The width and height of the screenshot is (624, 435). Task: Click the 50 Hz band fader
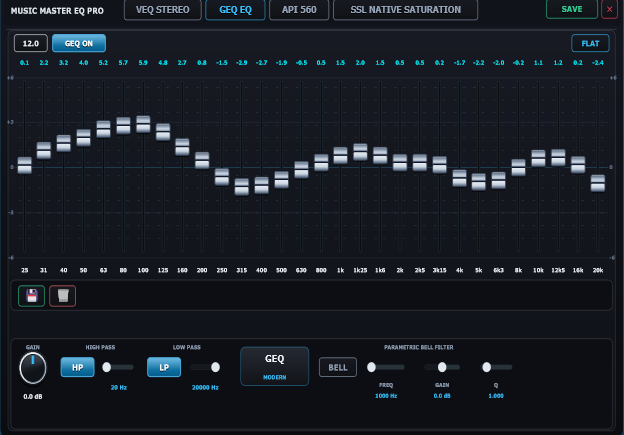(x=84, y=138)
